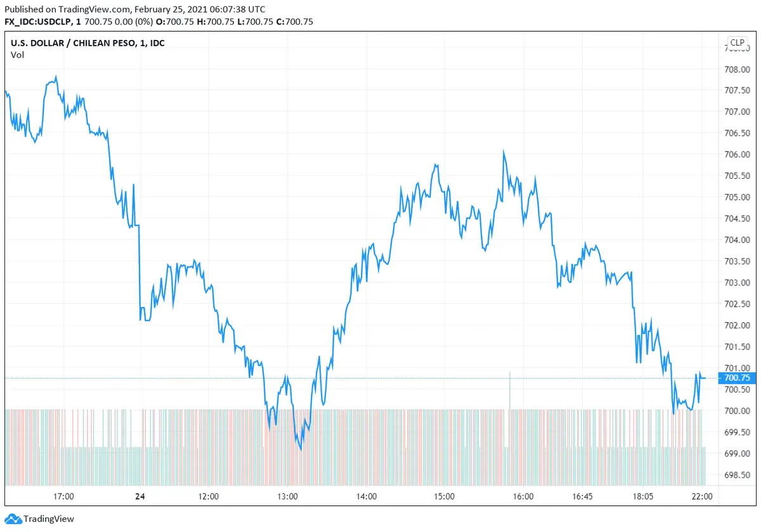Click the 708.00 price axis label
This screenshot has width=761, height=532.
pos(737,68)
